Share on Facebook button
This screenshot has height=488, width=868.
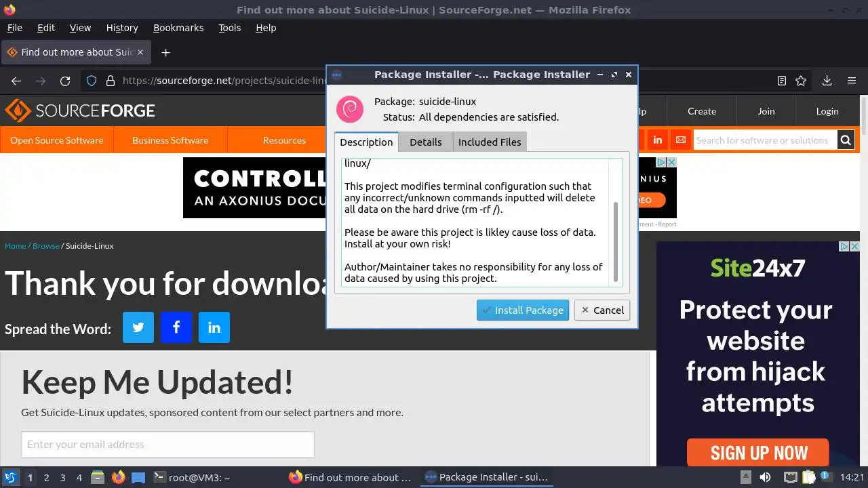(x=176, y=327)
